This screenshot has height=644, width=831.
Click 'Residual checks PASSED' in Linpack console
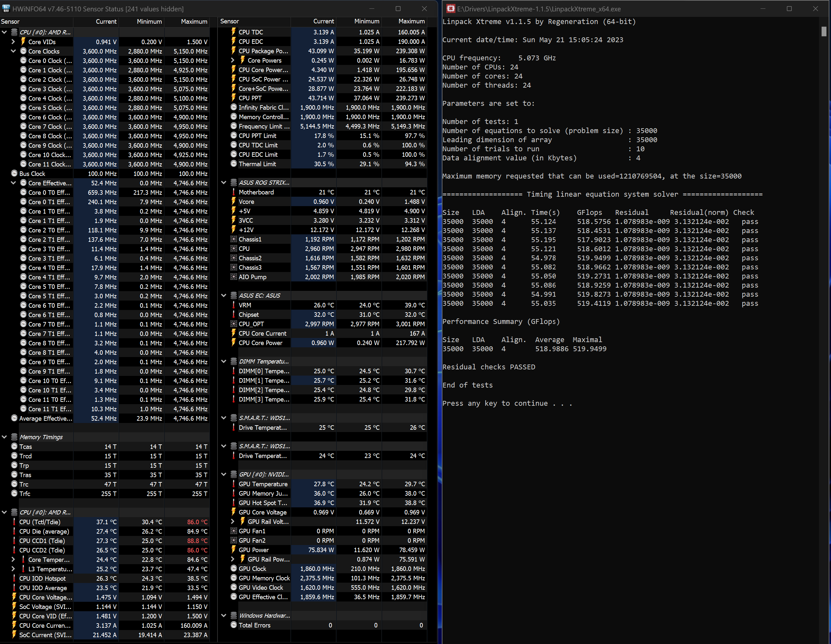click(489, 367)
